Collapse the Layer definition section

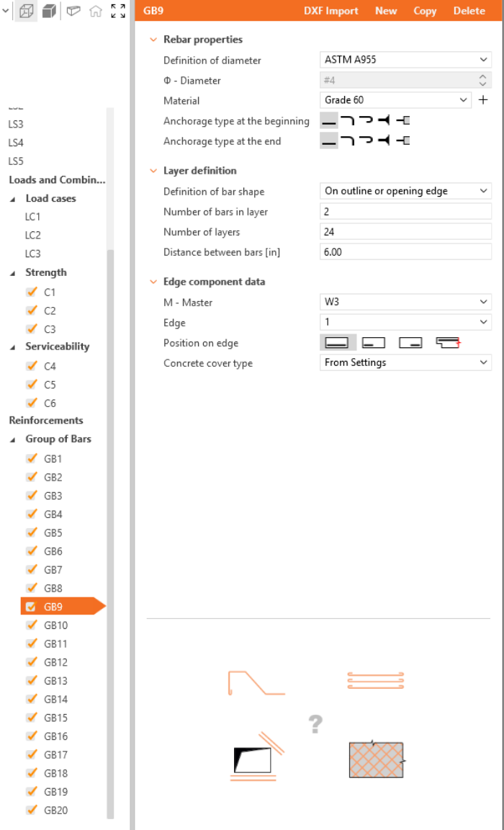point(153,171)
